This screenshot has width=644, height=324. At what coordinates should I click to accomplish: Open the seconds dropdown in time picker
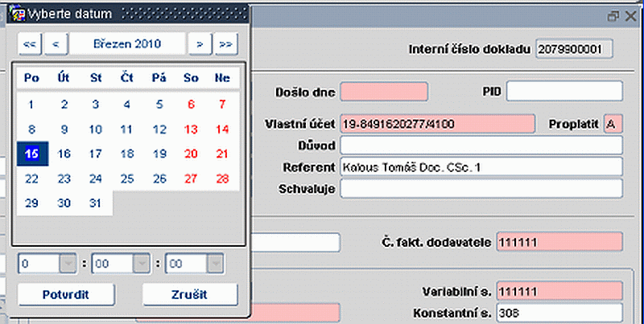click(x=215, y=264)
